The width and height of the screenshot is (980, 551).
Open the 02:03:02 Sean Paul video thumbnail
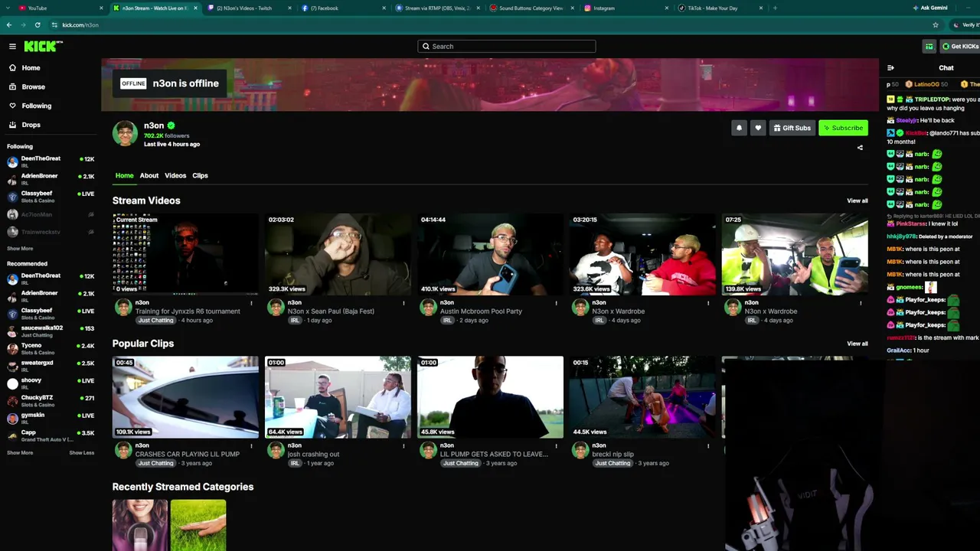338,254
